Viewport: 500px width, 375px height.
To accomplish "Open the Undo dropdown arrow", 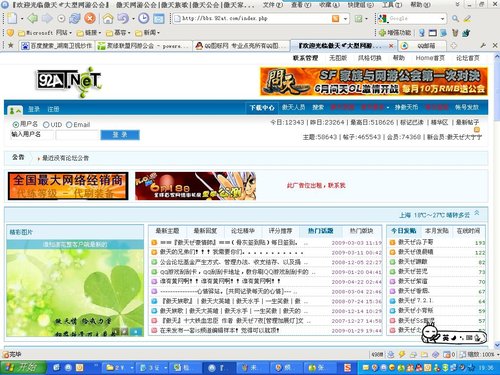I will (132, 19).
